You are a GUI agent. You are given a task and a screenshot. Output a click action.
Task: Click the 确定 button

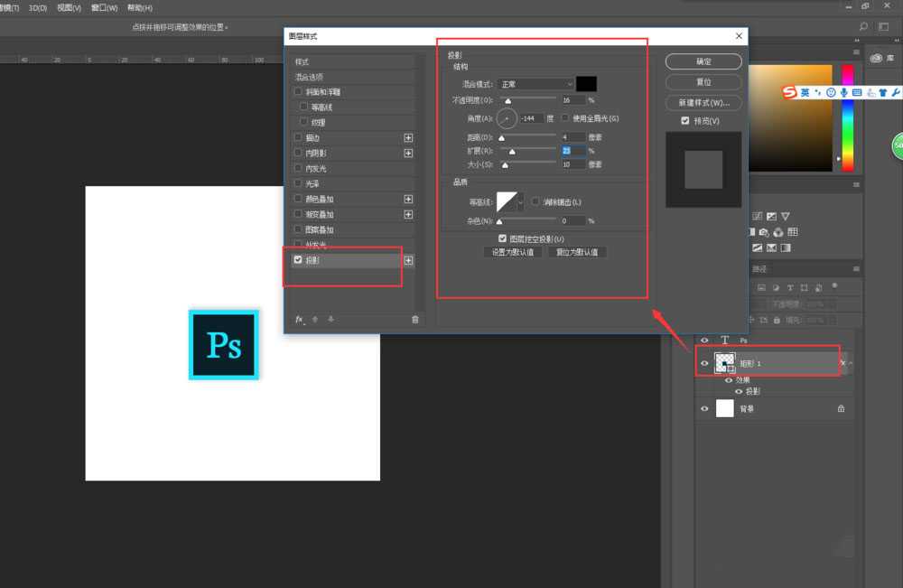click(x=703, y=61)
